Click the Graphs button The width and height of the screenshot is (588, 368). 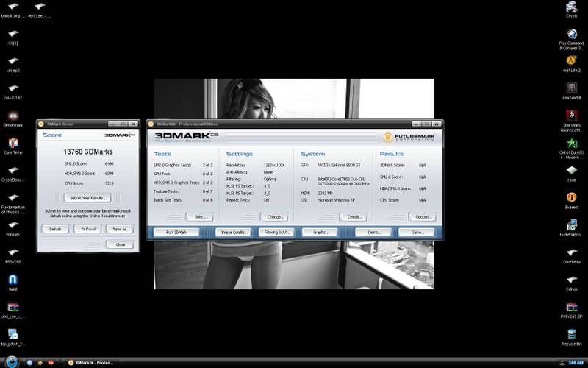(320, 233)
